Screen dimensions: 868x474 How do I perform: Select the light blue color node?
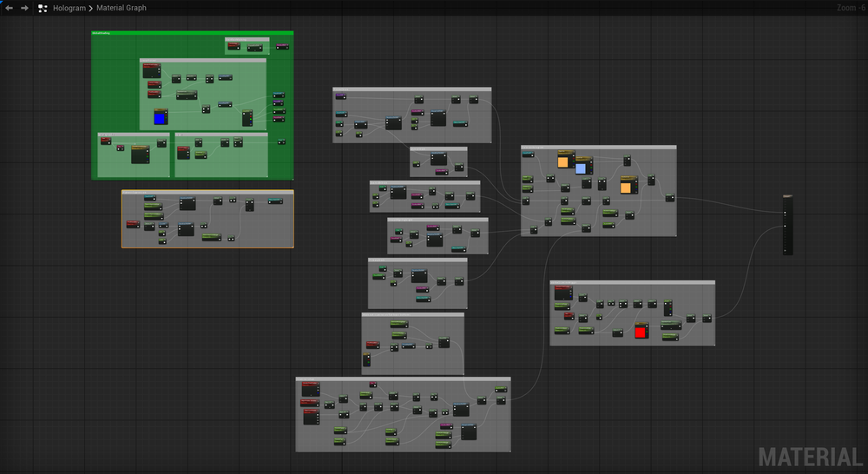tap(583, 166)
